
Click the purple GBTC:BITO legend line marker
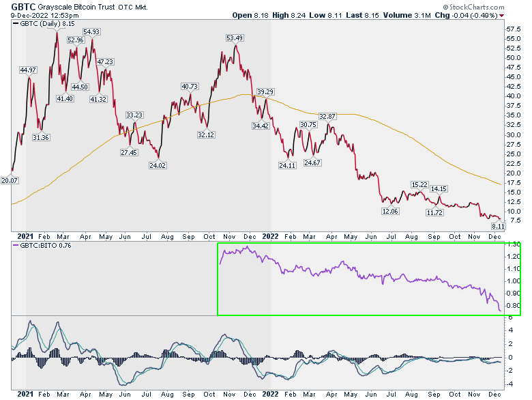(x=16, y=245)
